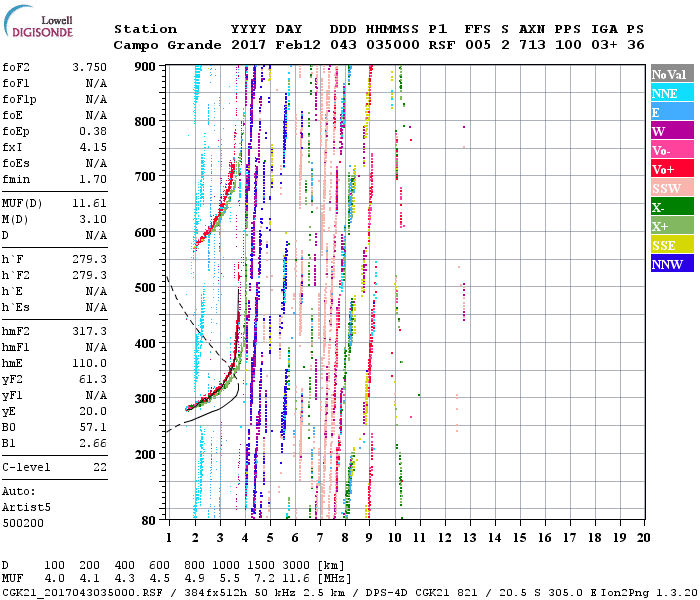Viewport: 700px width, 600px height.
Task: Select the X- dark green legend entry
Action: (x=671, y=207)
